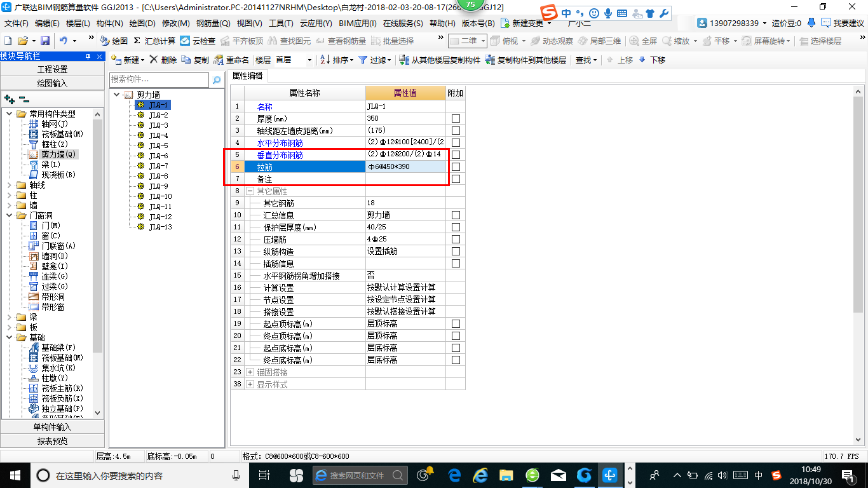Launch Chrome from the Windows taskbar
The width and height of the screenshot is (868, 488).
coord(584,474)
